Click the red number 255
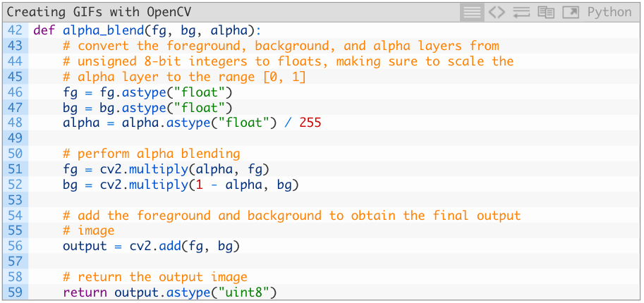Viewport: 644px width, 303px height. pos(310,123)
